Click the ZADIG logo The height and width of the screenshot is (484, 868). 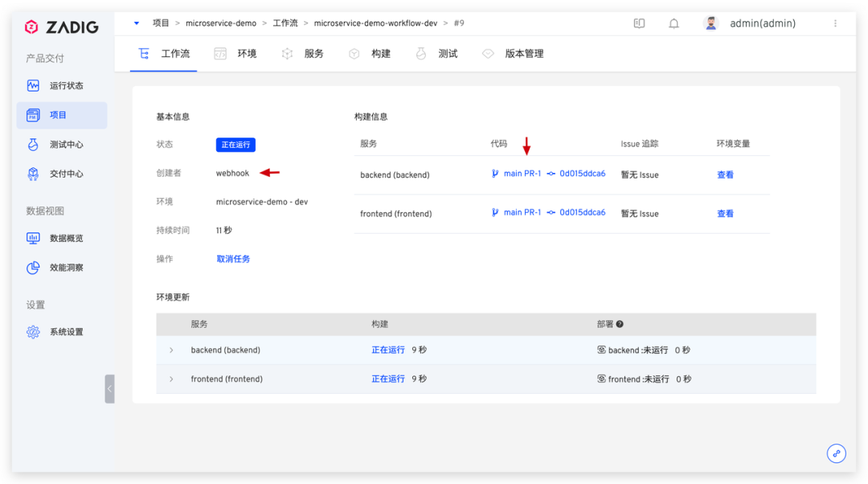click(61, 27)
